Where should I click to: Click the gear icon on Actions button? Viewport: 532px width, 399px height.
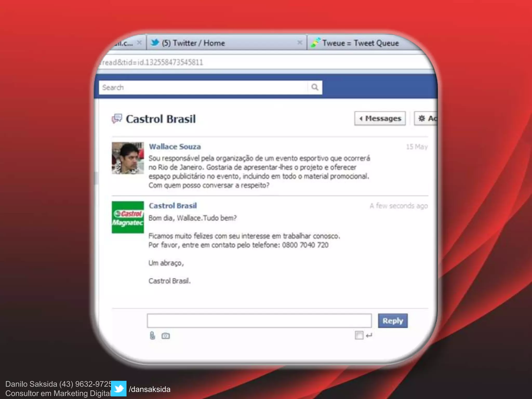421,118
